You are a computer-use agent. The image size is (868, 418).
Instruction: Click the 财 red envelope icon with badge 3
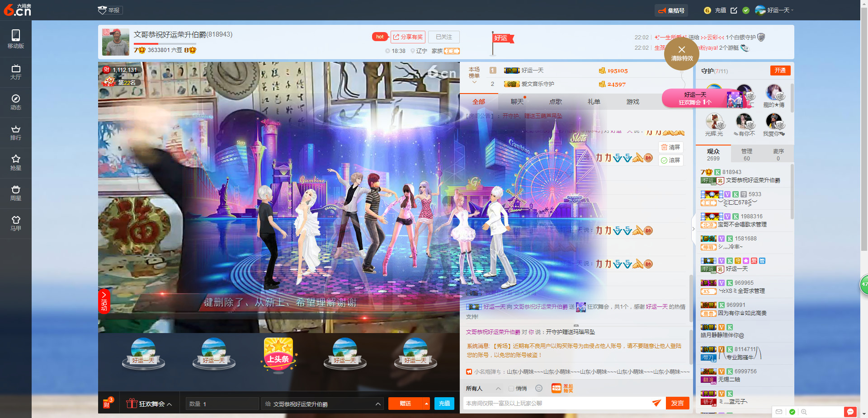pos(108,402)
